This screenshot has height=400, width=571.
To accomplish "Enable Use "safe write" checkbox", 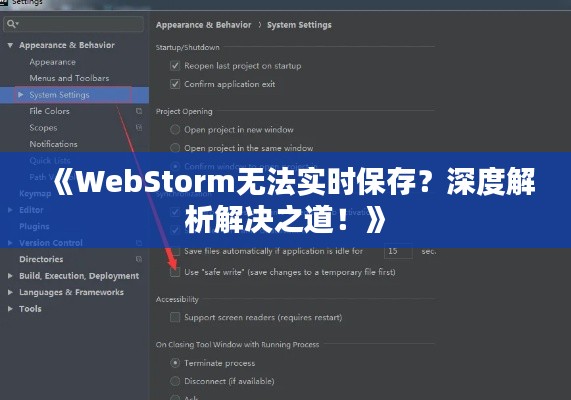I will click(175, 272).
